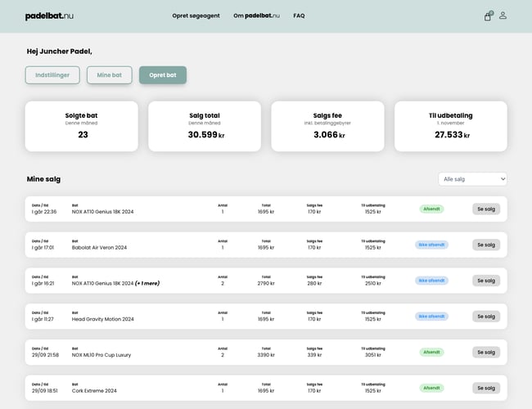Image resolution: width=532 pixels, height=409 pixels.
Task: View sale for Cork Extreme 2024
Action: point(485,388)
